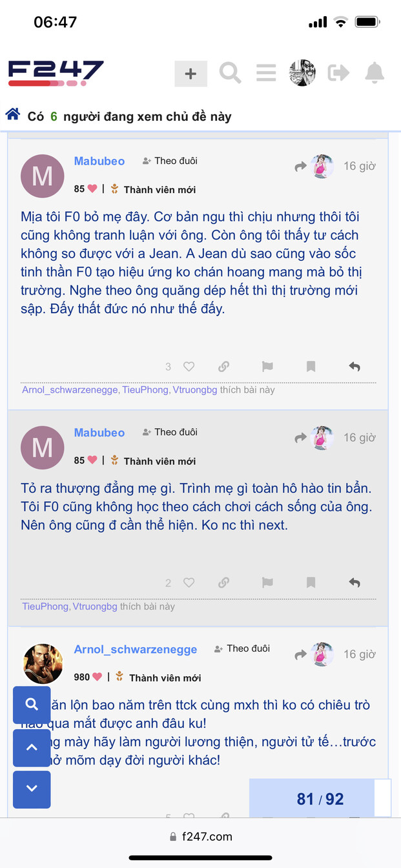
Task: Reply to the second Mabubeo post
Action: [x=354, y=583]
